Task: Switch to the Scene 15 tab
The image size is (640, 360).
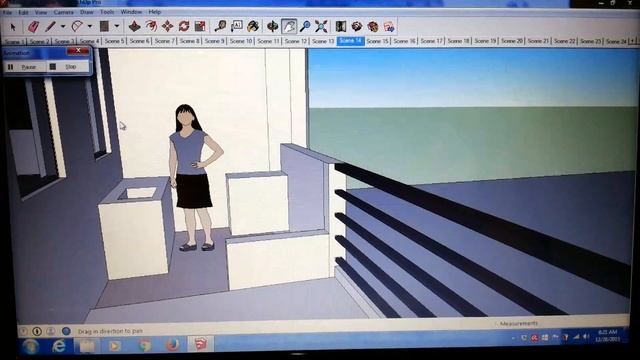Action: tap(377, 41)
